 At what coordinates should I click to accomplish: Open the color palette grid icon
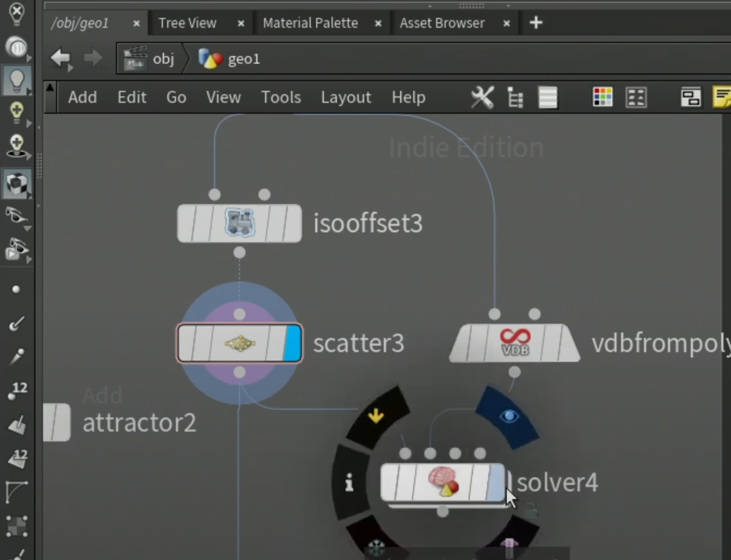[x=603, y=98]
